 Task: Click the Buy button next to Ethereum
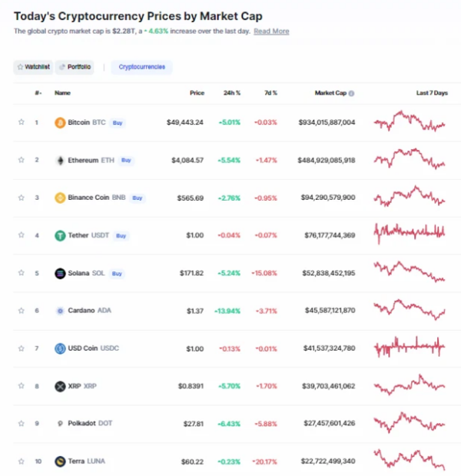126,160
